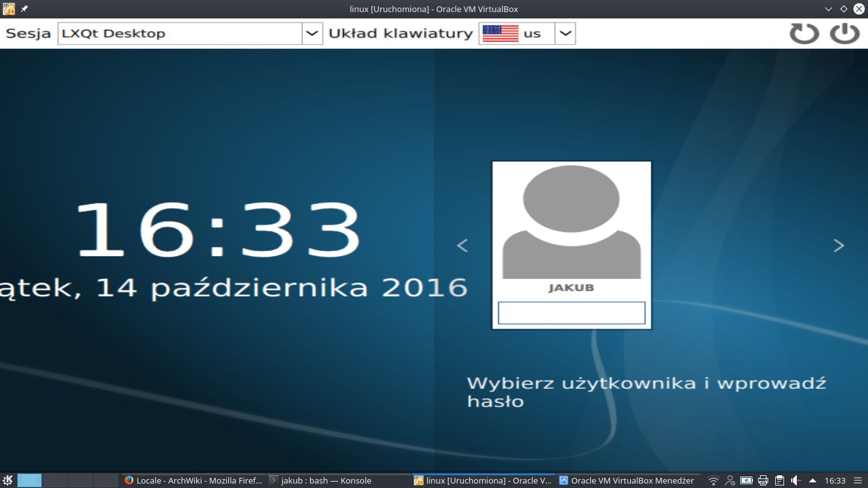Viewport: 868px width, 488px height.
Task: Click the taskbar clock 16:33
Action: click(x=836, y=480)
